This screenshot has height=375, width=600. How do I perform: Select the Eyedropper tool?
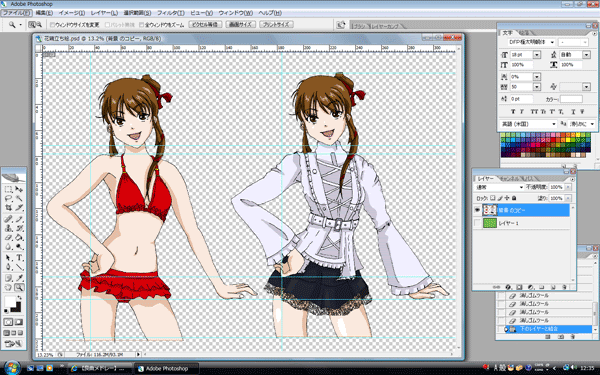tap(19, 278)
